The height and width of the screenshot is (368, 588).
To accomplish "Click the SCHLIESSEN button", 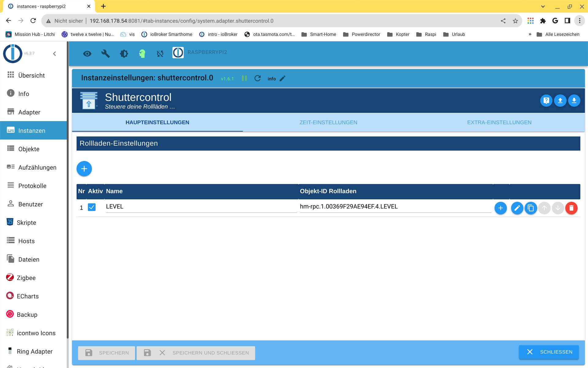I will pyautogui.click(x=549, y=352).
